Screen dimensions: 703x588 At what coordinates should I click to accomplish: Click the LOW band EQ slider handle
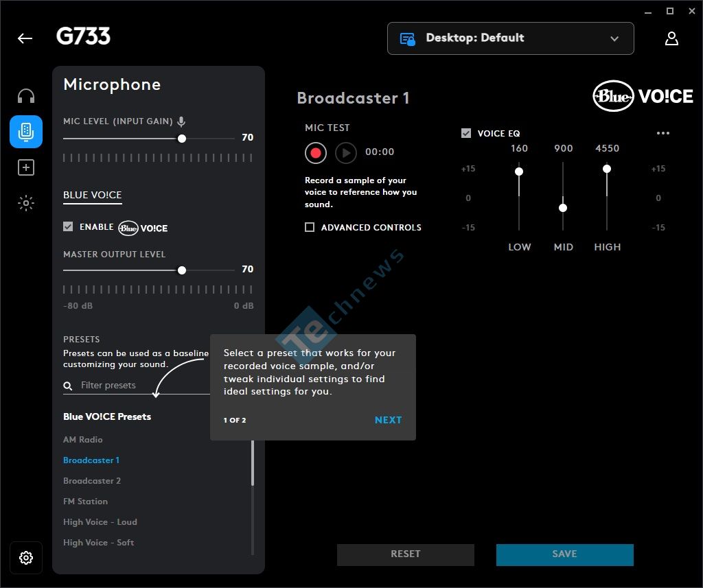pos(519,172)
